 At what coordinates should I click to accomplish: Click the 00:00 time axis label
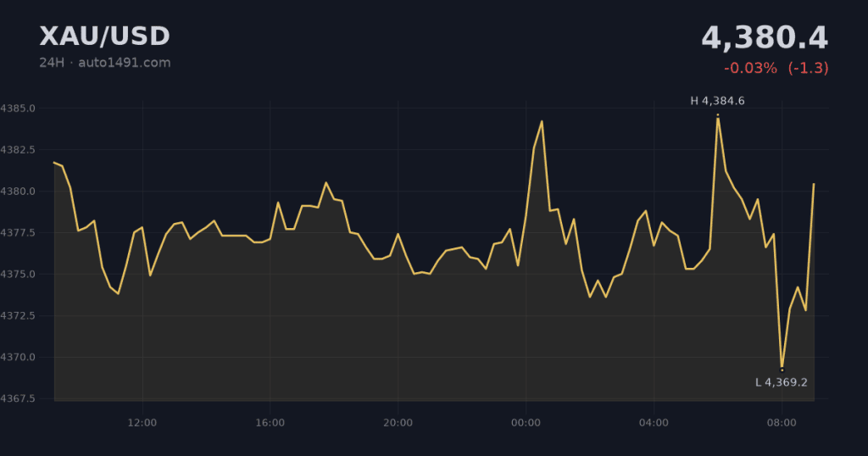526,423
